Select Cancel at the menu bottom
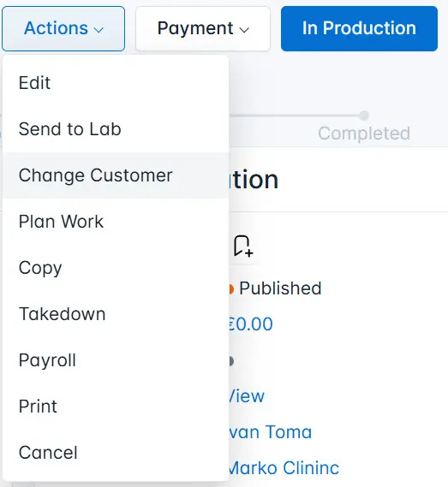The height and width of the screenshot is (487, 448). point(116,453)
